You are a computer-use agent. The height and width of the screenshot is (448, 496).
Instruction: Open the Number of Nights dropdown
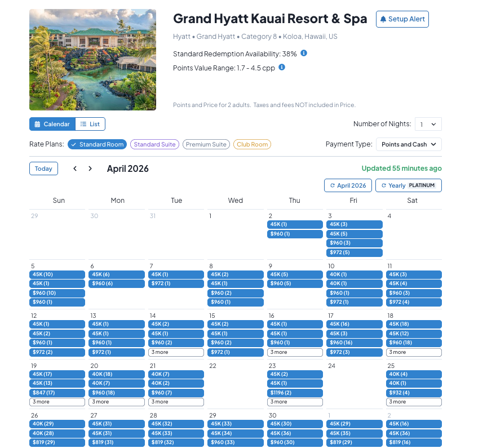pos(428,124)
